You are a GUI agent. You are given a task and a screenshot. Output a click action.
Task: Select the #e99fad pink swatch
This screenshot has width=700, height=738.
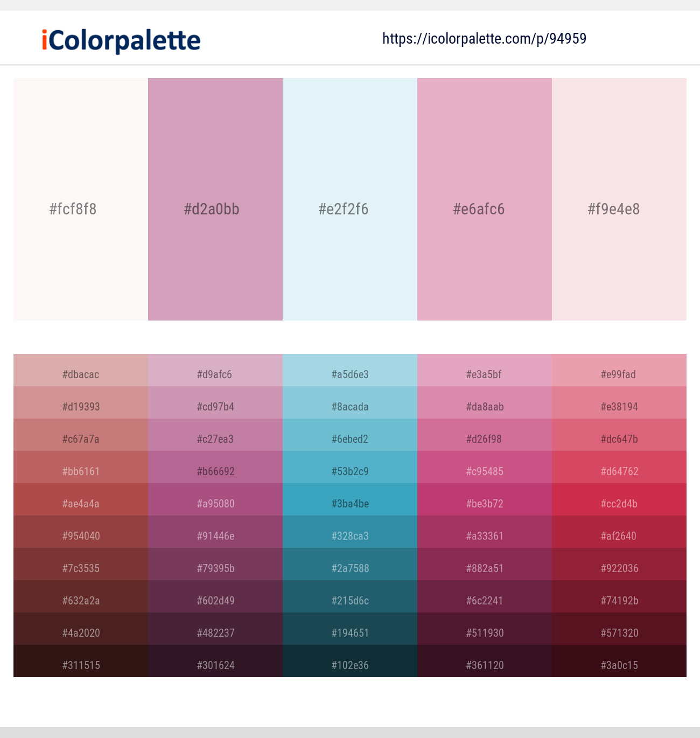pos(619,374)
